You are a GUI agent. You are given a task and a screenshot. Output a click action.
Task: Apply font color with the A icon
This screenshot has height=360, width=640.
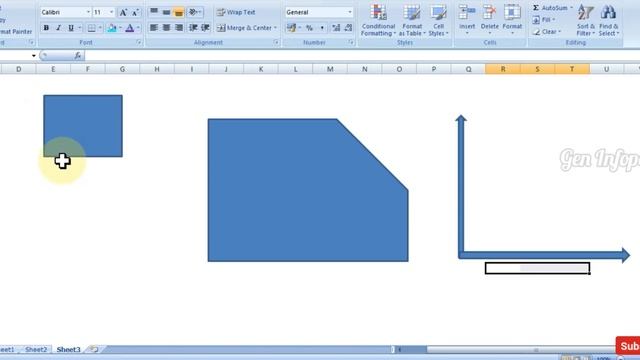(129, 28)
